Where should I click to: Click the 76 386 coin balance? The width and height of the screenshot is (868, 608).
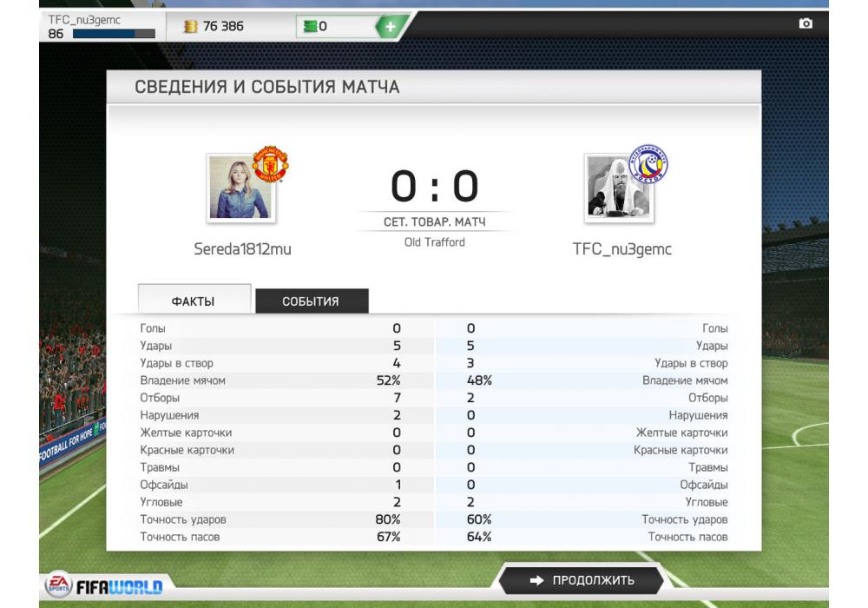pos(223,26)
